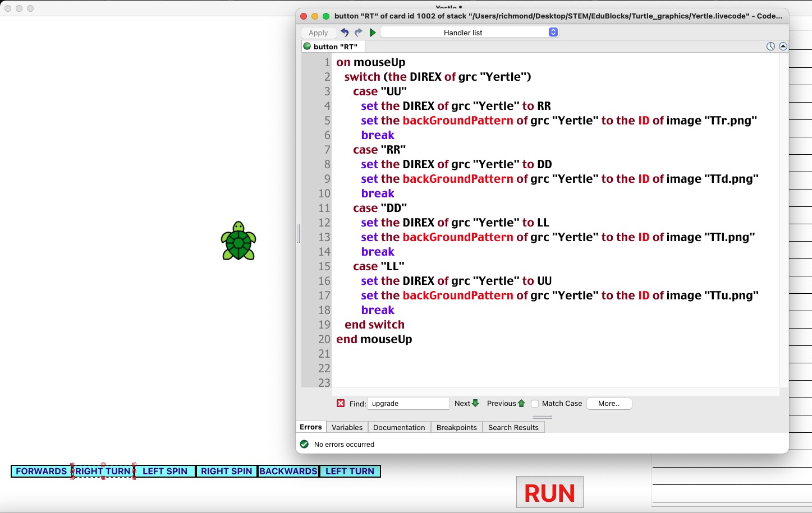The width and height of the screenshot is (812, 513).
Task: Click the LEFT TURN block button
Action: click(x=350, y=472)
